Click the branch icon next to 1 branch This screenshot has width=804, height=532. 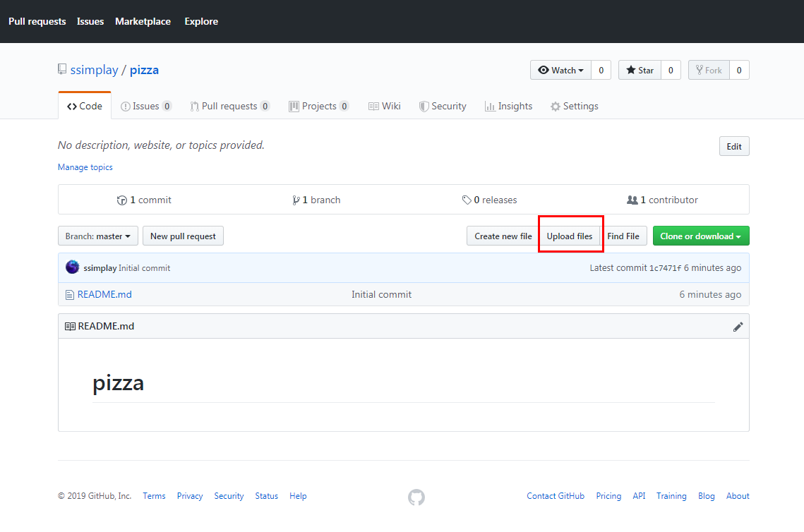click(x=296, y=200)
